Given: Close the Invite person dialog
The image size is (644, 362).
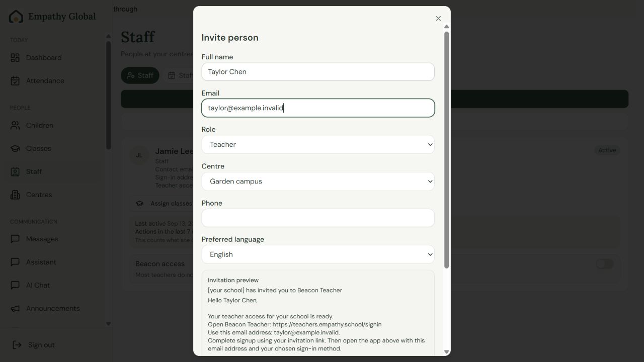Looking at the screenshot, I should 438,19.
